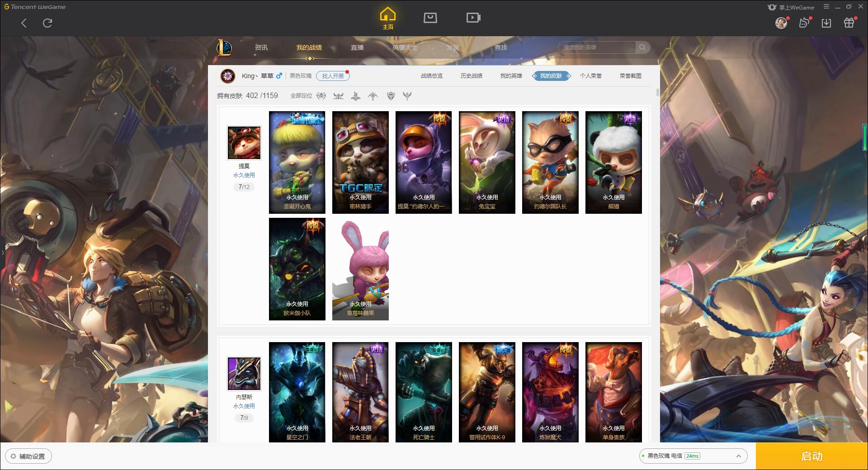868x470 pixels.
Task: Click the League of Legends logo icon
Action: click(x=225, y=47)
